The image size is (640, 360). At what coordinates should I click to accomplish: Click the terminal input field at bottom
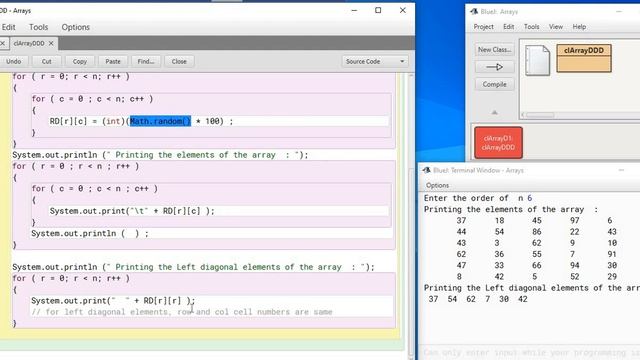(x=529, y=352)
